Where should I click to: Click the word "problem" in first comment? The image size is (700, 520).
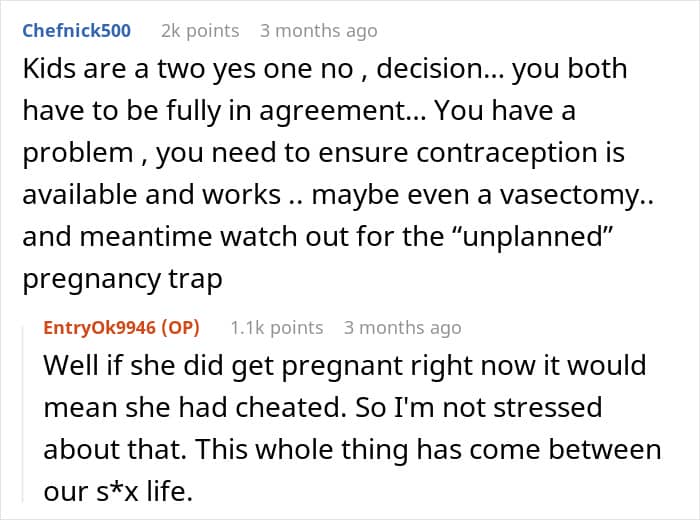[78, 154]
